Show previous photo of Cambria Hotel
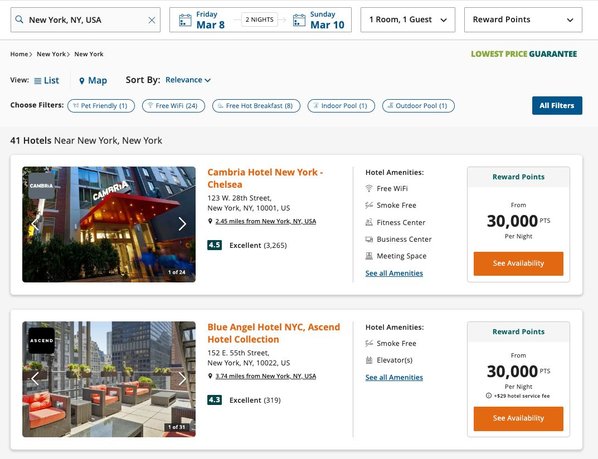The width and height of the screenshot is (598, 459). (x=35, y=224)
